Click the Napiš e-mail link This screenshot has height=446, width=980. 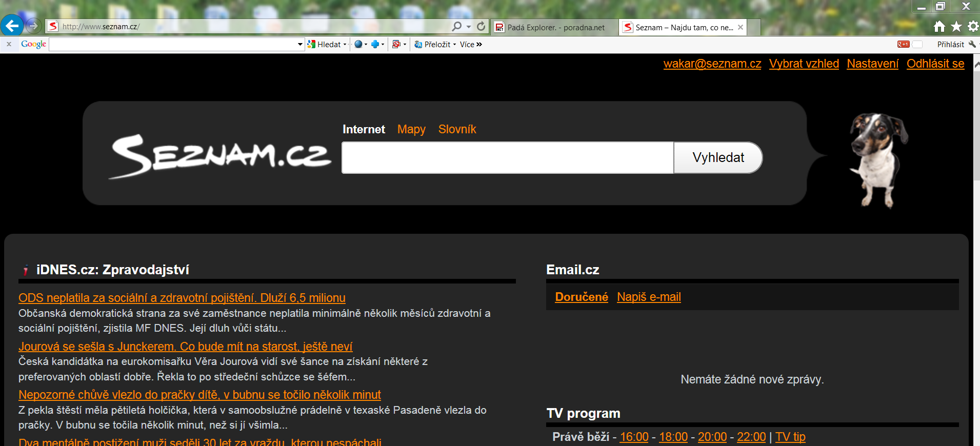[x=649, y=297]
